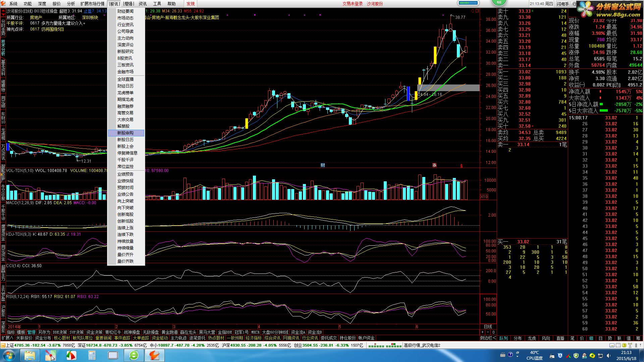Open file explorer from taskbar
This screenshot has width=644, height=362.
[x=30, y=355]
